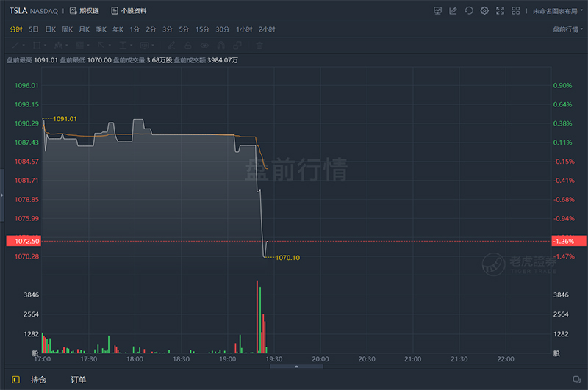Click the overlapping squares copy icon
The image size is (588, 390).
click(x=237, y=46)
